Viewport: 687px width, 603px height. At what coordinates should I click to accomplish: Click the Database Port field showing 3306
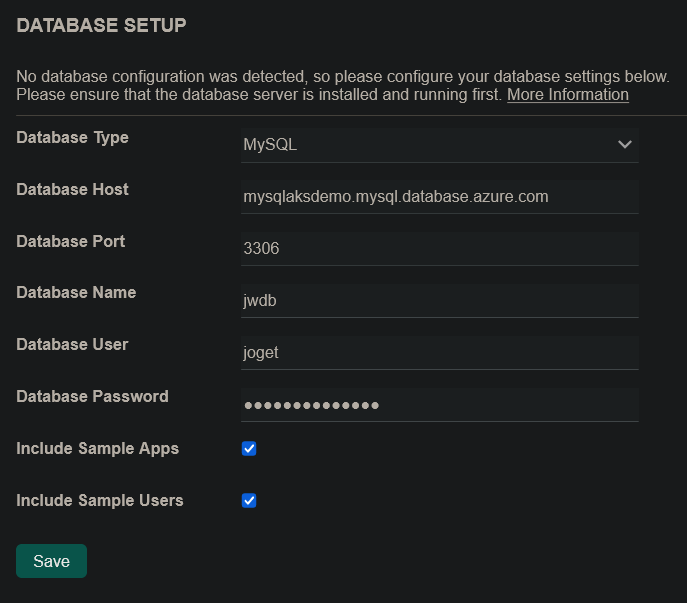coord(439,249)
